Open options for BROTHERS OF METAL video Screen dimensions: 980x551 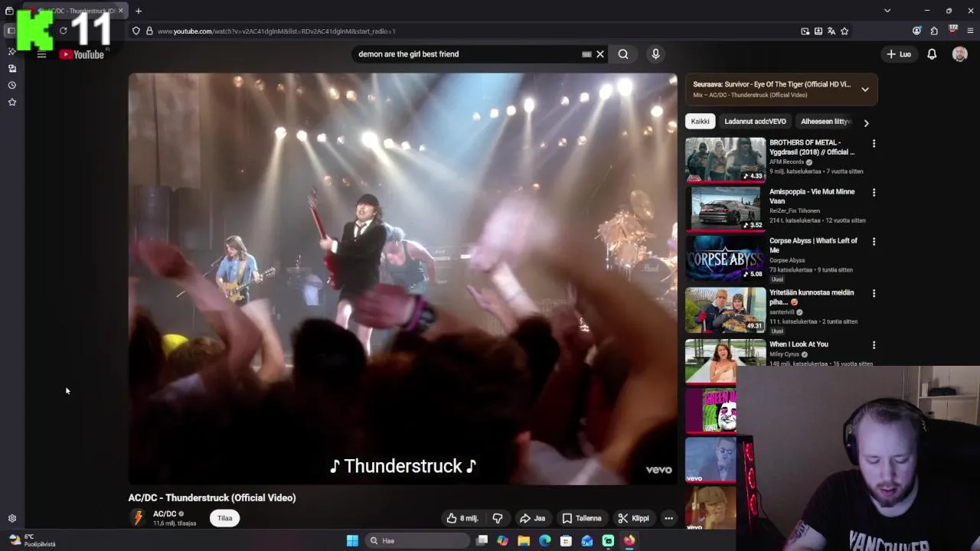tap(874, 143)
